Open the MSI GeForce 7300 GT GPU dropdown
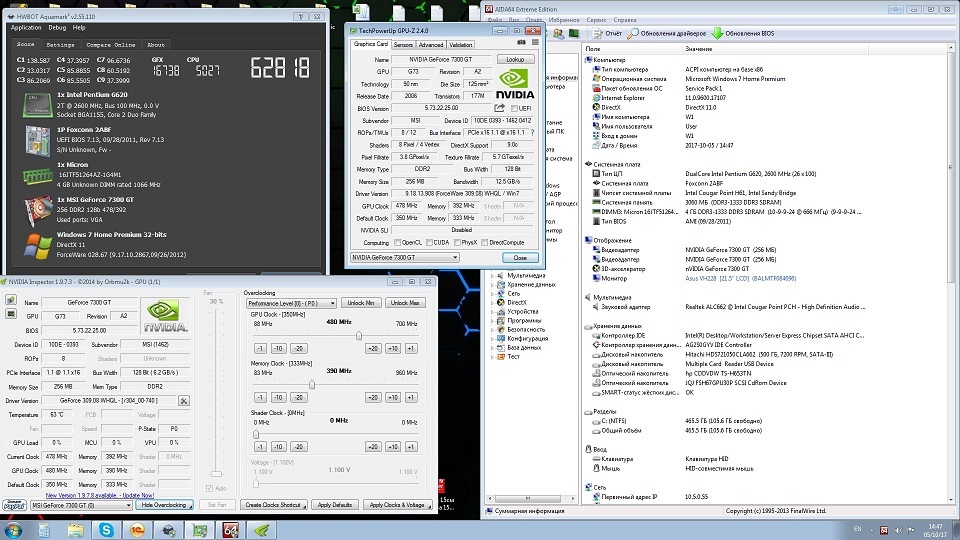The width and height of the screenshot is (960, 540). tap(81, 505)
